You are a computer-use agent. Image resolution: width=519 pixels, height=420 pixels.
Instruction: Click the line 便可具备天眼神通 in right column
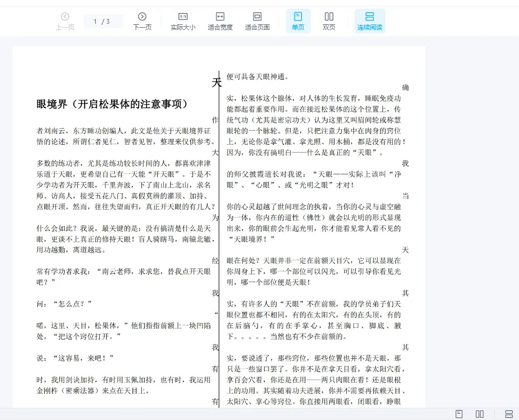(x=258, y=77)
